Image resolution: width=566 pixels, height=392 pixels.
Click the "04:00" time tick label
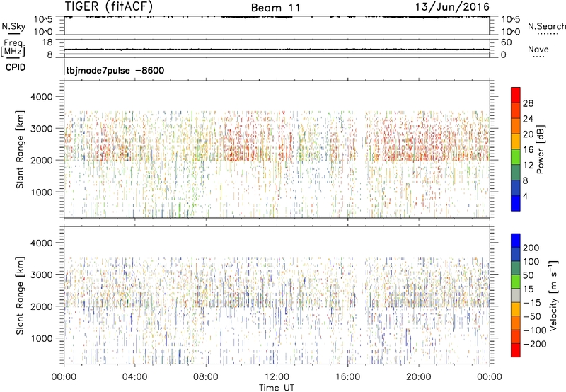[x=134, y=377]
